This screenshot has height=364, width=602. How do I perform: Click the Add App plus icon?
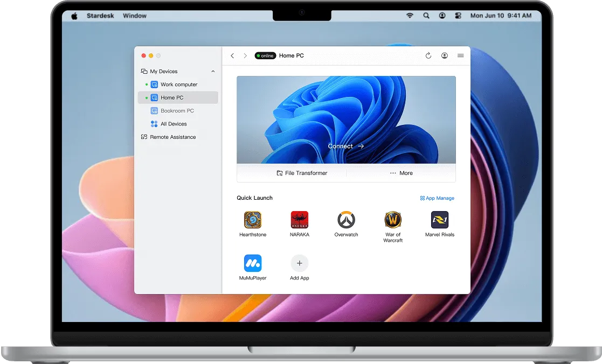click(x=299, y=263)
